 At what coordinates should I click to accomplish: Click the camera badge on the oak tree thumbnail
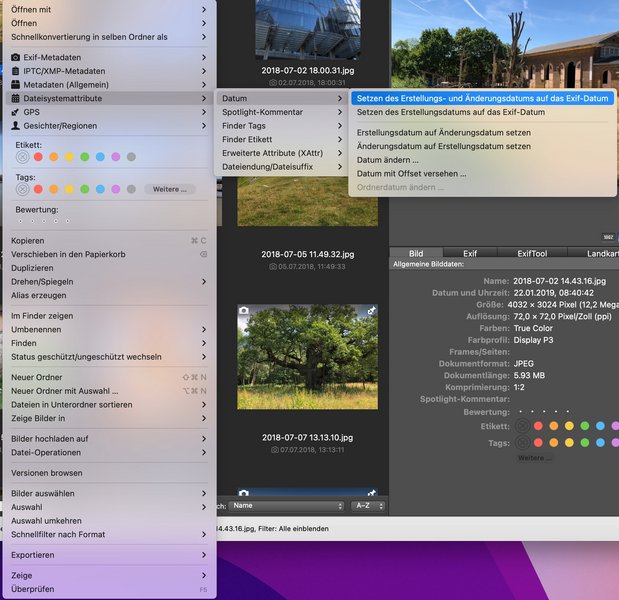tap(243, 312)
